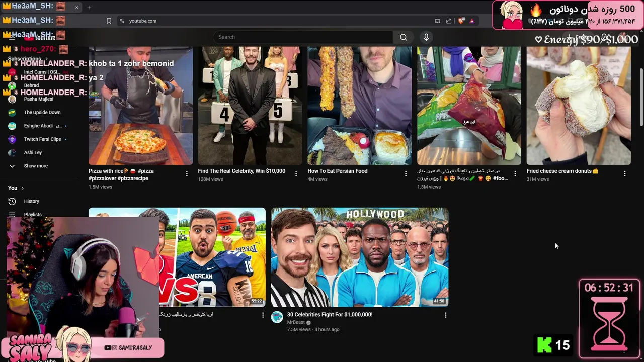Viewport: 644px width, 362px height.
Task: Open options for the 55:22 video
Action: point(263,315)
